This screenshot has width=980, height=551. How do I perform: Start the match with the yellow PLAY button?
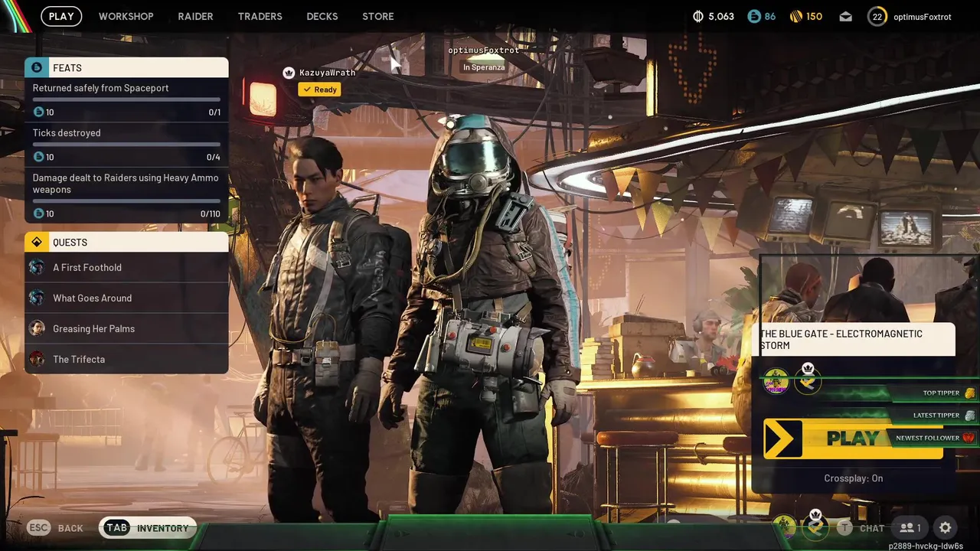click(853, 439)
